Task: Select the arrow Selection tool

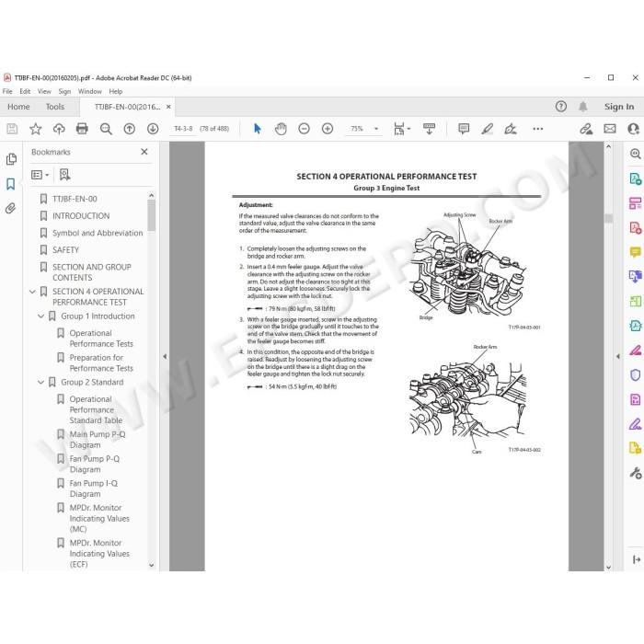Action: tap(258, 129)
